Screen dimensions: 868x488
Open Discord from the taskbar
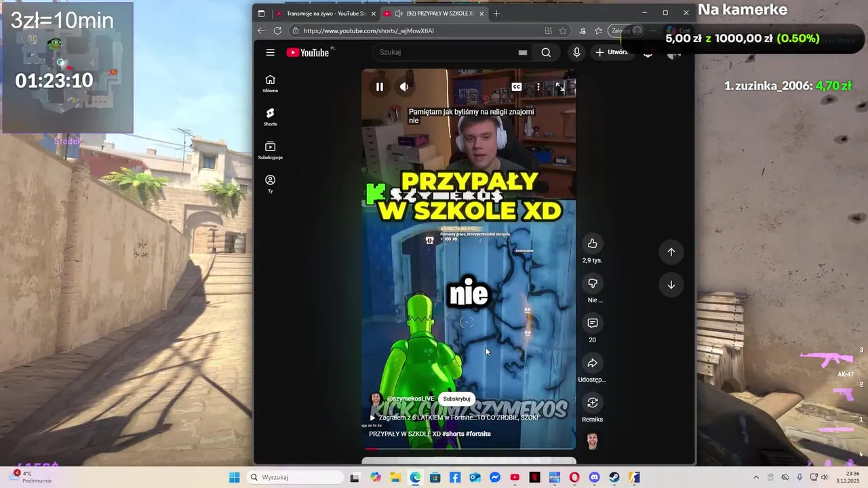click(595, 477)
